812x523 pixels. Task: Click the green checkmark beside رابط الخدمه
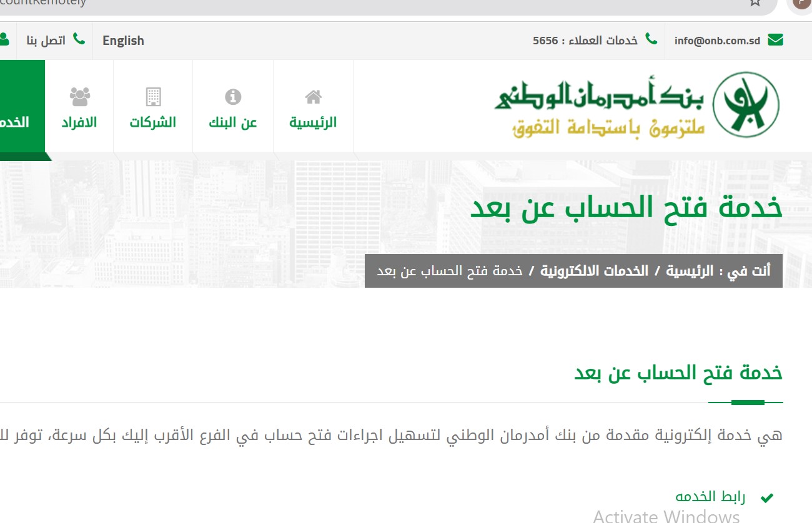pos(766,497)
